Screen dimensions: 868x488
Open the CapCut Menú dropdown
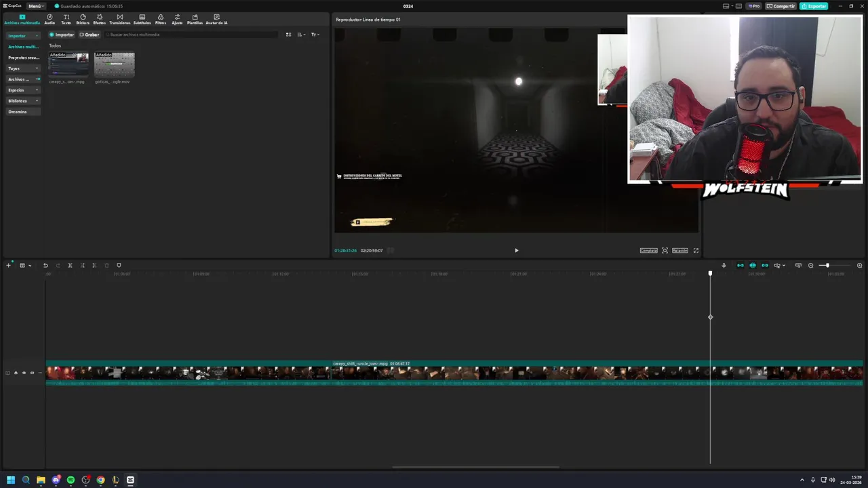pyautogui.click(x=36, y=6)
